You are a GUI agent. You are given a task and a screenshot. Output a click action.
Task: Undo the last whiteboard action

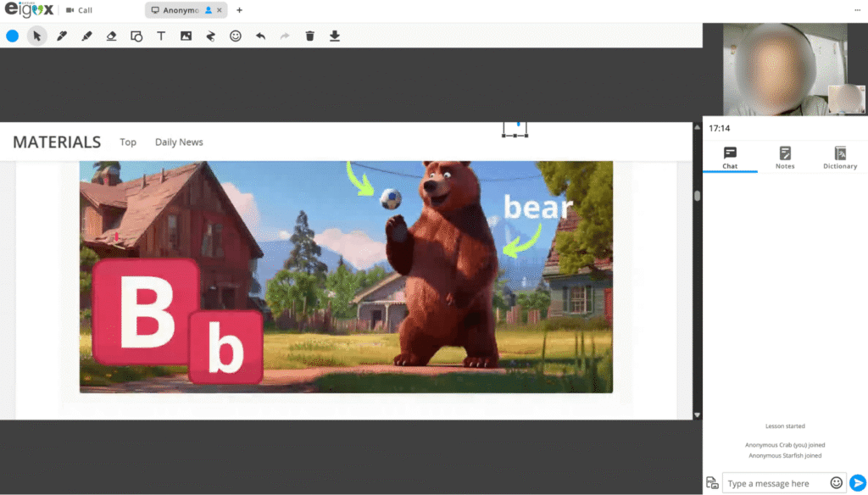tap(260, 36)
